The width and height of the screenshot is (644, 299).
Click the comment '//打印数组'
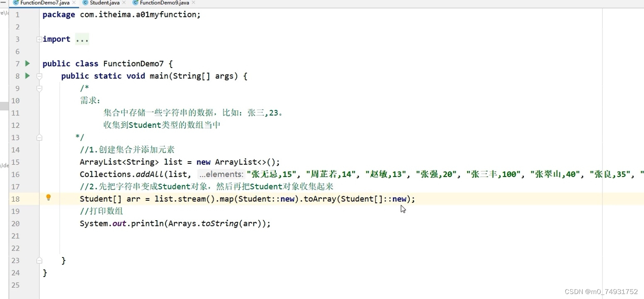click(101, 211)
